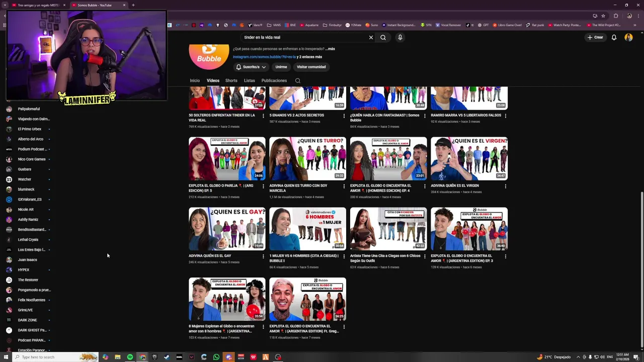Open options for 50 SOLTEROS ENFRENTAN TINDER video
The height and width of the screenshot is (362, 644).
pos(263,116)
